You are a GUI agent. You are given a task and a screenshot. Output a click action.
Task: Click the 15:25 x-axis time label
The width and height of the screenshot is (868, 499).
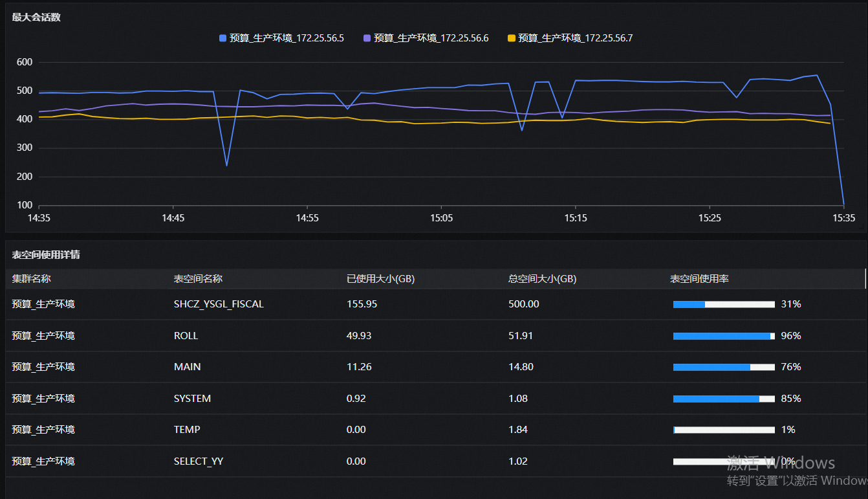click(710, 218)
